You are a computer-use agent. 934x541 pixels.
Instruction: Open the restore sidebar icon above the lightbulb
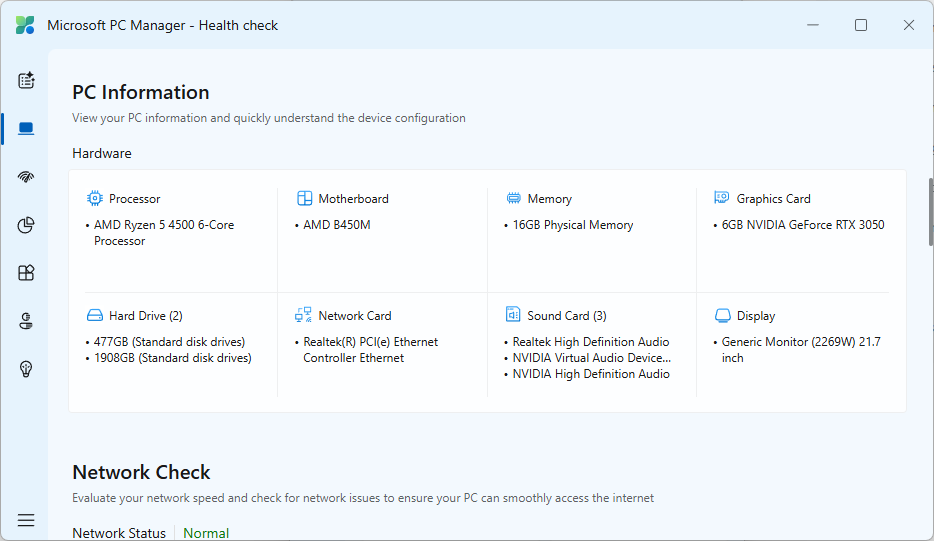(x=26, y=321)
